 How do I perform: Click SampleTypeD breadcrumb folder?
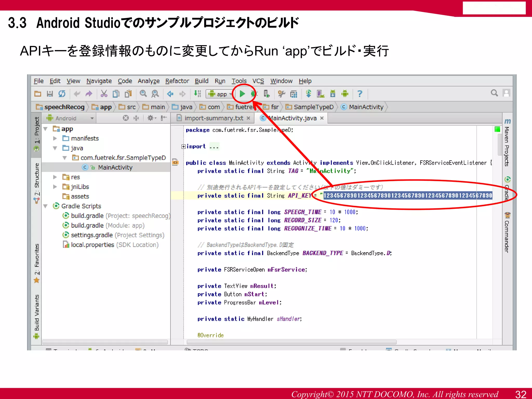[309, 107]
